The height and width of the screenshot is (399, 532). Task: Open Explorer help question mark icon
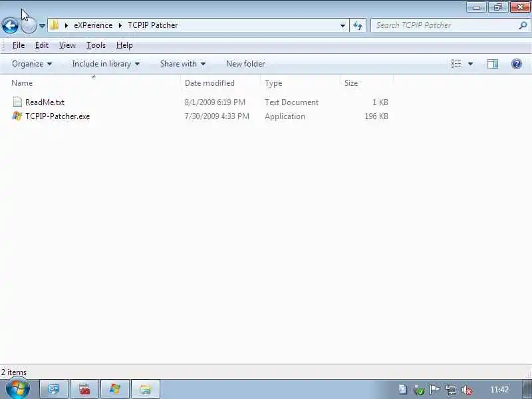pos(517,64)
